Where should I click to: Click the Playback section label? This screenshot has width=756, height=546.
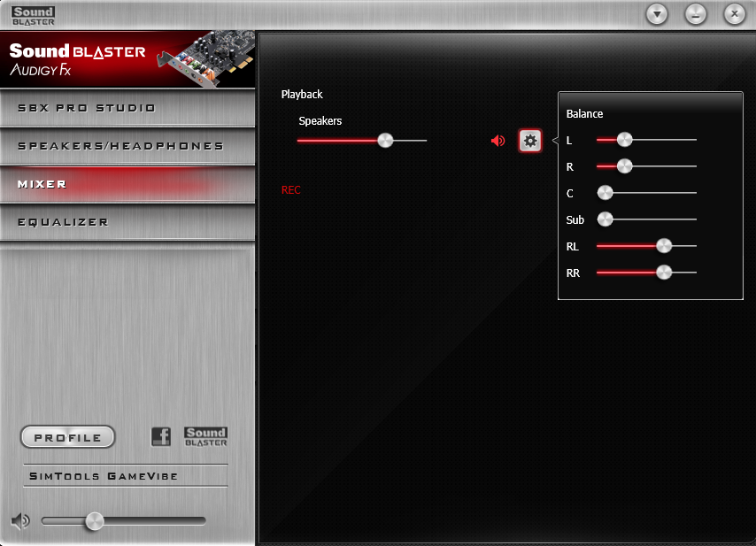302,95
